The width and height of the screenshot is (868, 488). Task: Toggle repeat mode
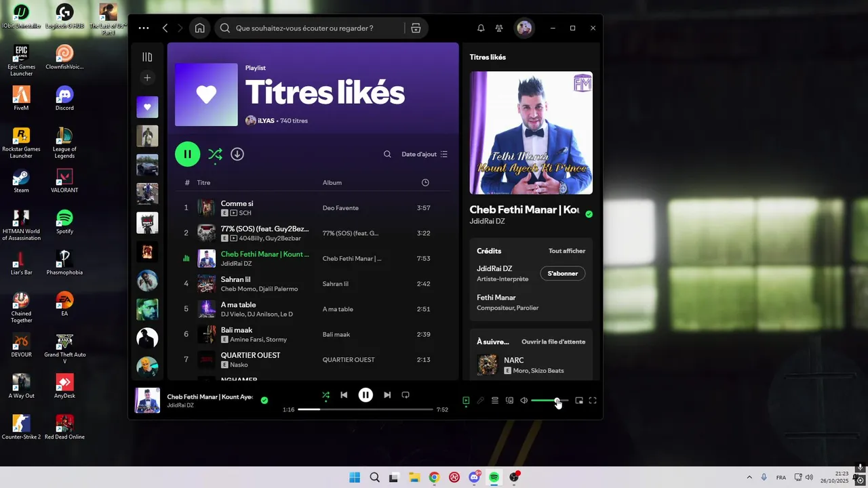click(406, 395)
